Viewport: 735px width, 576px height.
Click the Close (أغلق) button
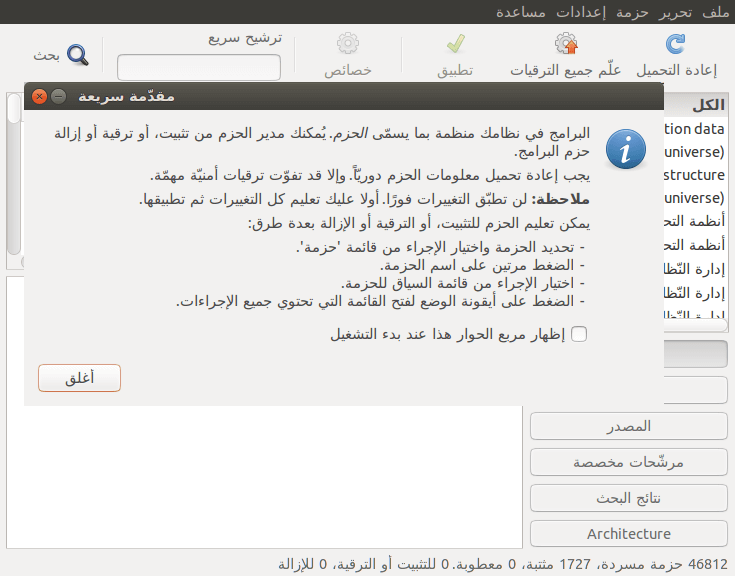coord(79,378)
